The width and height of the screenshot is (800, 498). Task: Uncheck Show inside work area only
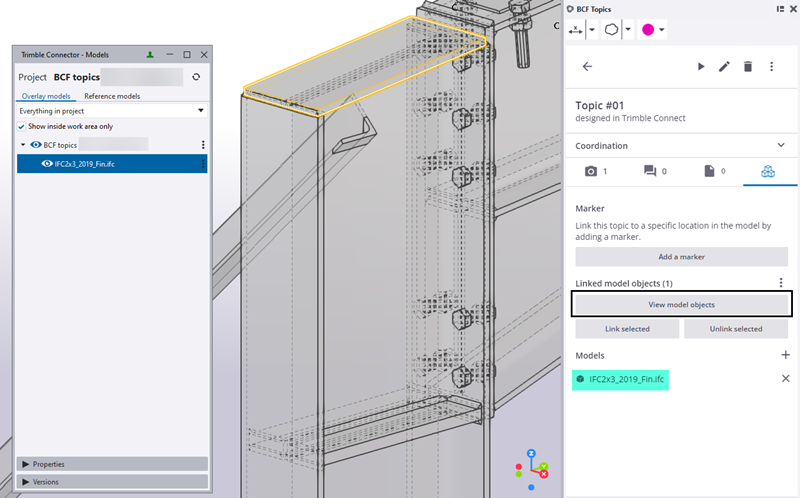[x=22, y=127]
